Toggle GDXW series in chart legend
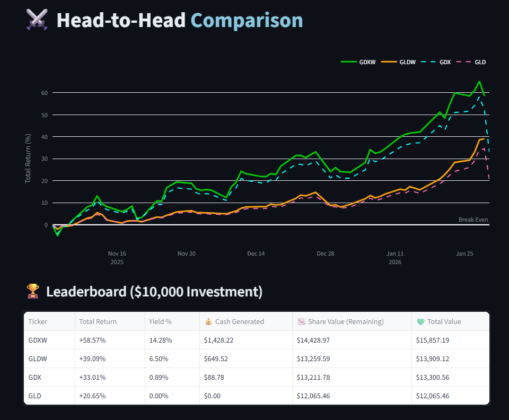This screenshot has height=420, width=509. click(x=358, y=62)
